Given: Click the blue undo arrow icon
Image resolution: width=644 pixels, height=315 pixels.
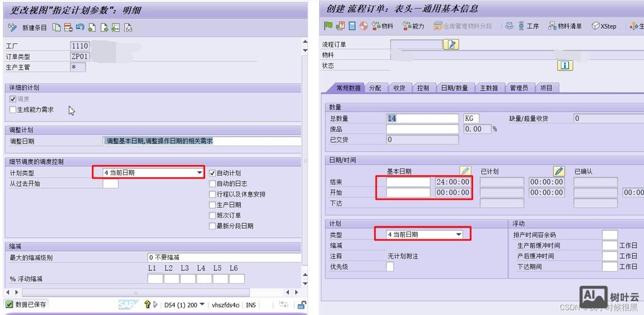Looking at the screenshot, I should tap(80, 28).
